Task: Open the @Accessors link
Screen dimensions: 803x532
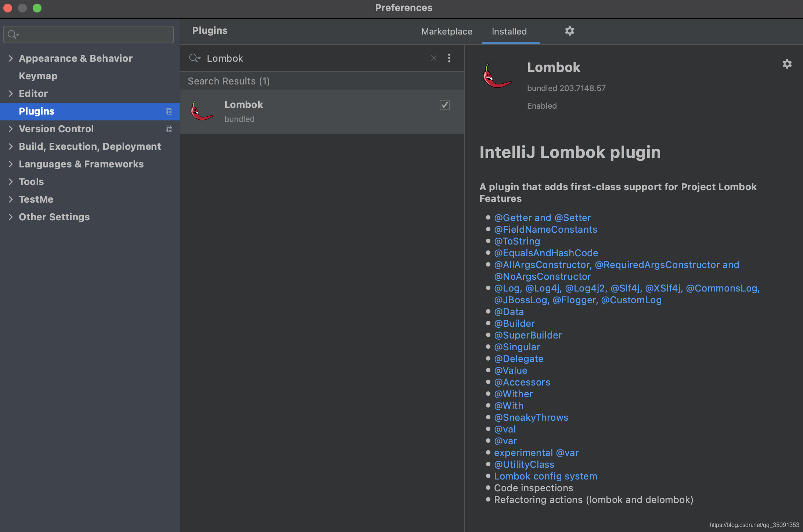Action: click(522, 382)
